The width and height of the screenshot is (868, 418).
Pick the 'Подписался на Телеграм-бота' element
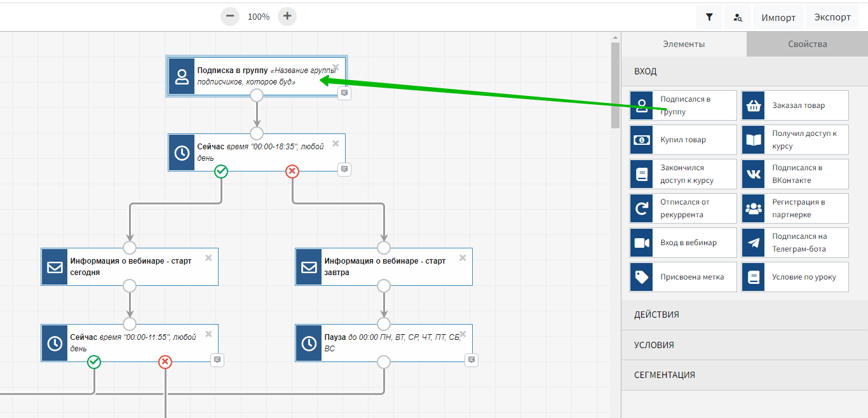click(795, 243)
